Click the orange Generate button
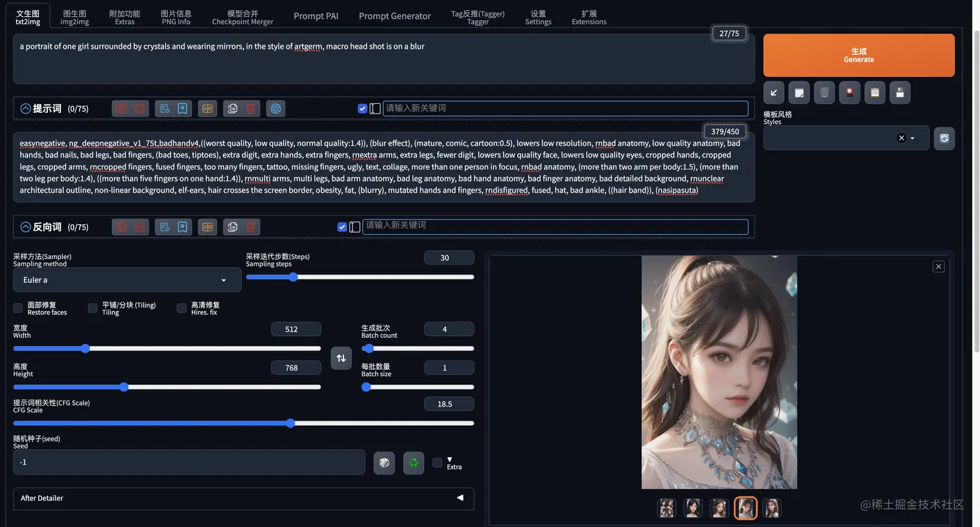This screenshot has height=527, width=980. 859,55
